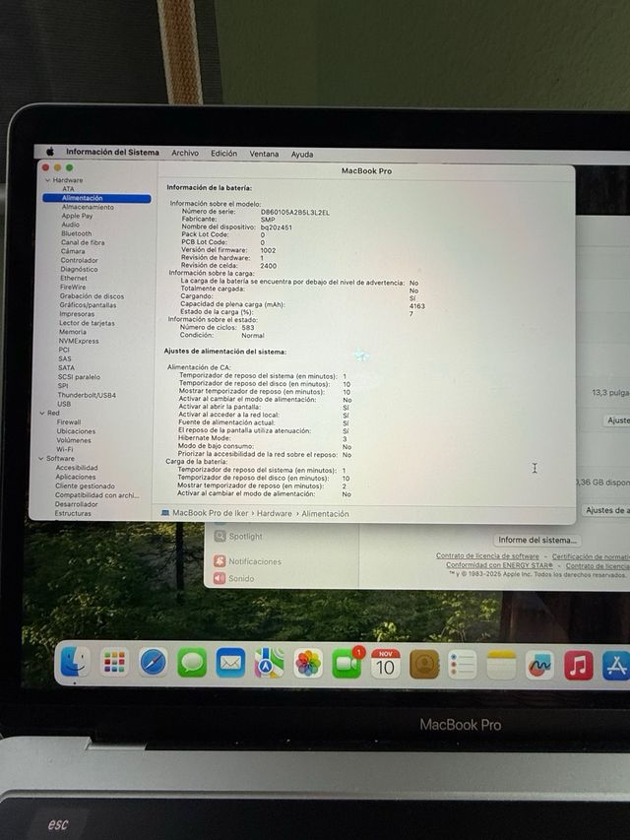The height and width of the screenshot is (840, 630).
Task: Open FaceTime with notification badge
Action: tap(347, 663)
